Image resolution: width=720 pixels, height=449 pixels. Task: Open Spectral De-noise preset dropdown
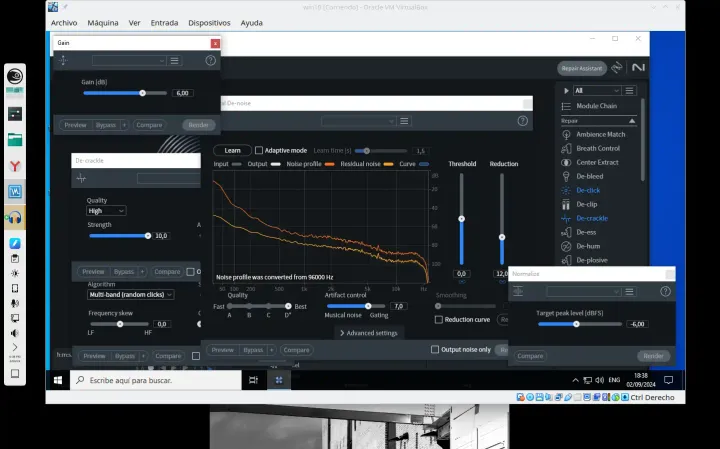(358, 121)
